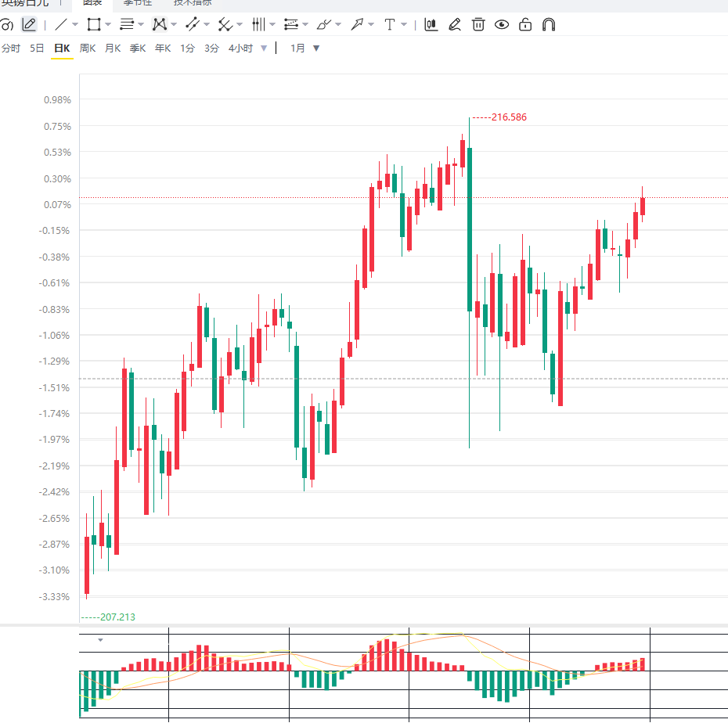Open the 季节性 tab
Image resolution: width=728 pixels, height=723 pixels.
pos(138,3)
